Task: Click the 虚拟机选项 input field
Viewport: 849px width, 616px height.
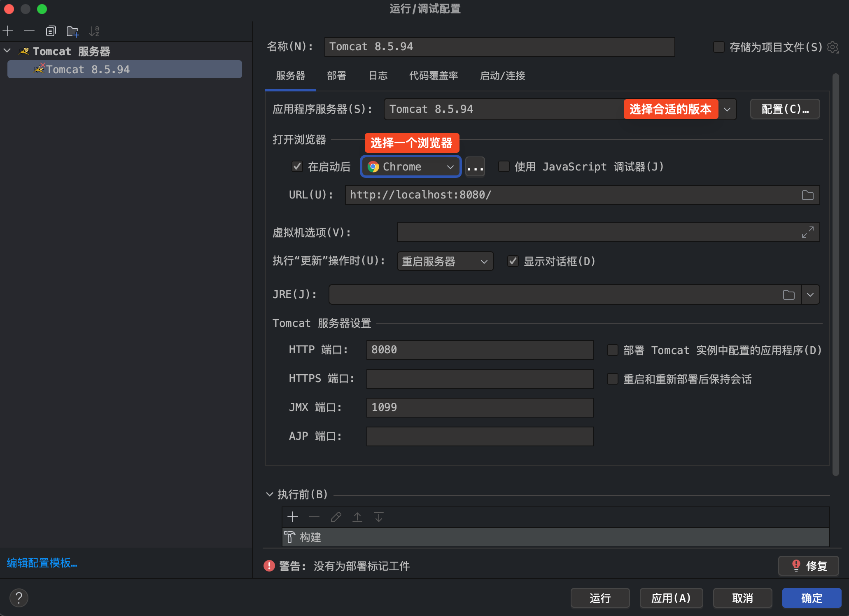Action: point(609,232)
